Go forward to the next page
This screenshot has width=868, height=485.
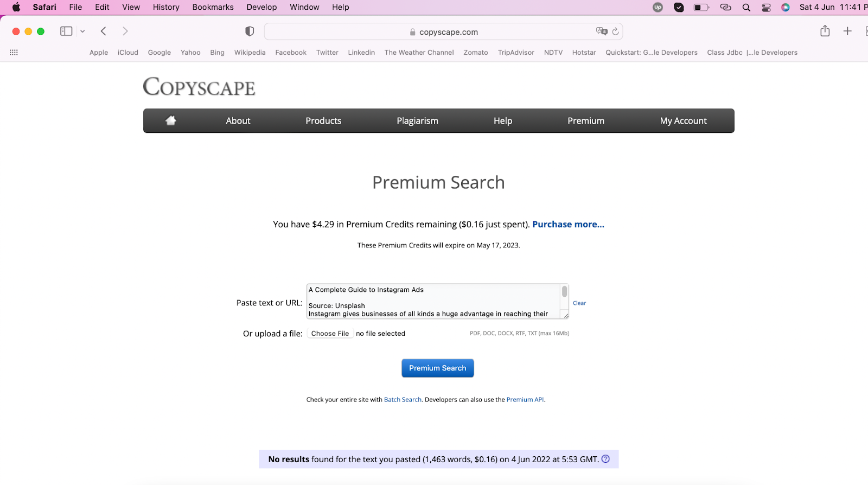click(x=125, y=31)
